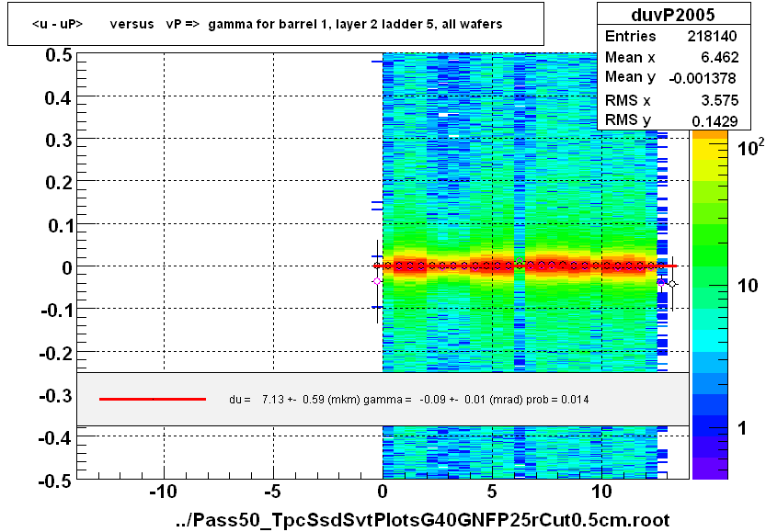This screenshot has height=532, width=766.
Task: Click the color scale label 10
Action: (x=748, y=286)
